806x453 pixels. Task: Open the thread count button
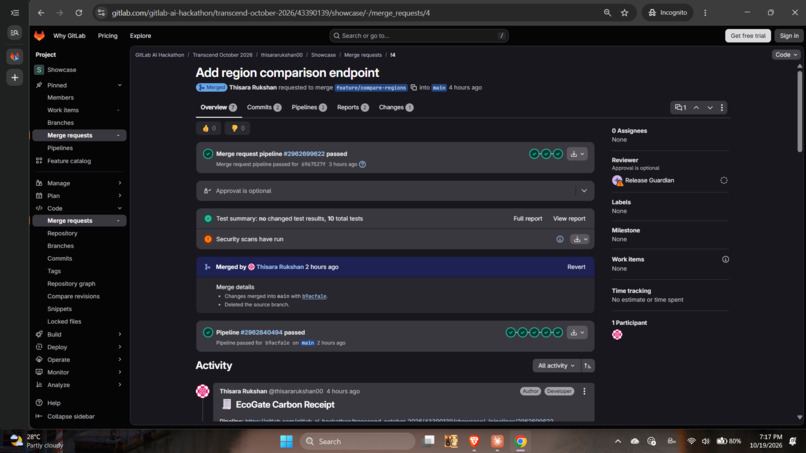681,107
